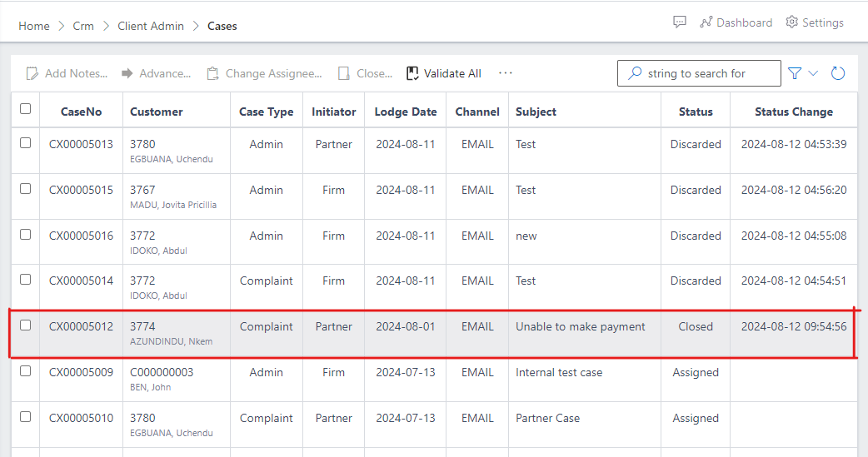Tick the checkbox for case CX00005010
Screen dimensions: 868x457
pos(26,417)
